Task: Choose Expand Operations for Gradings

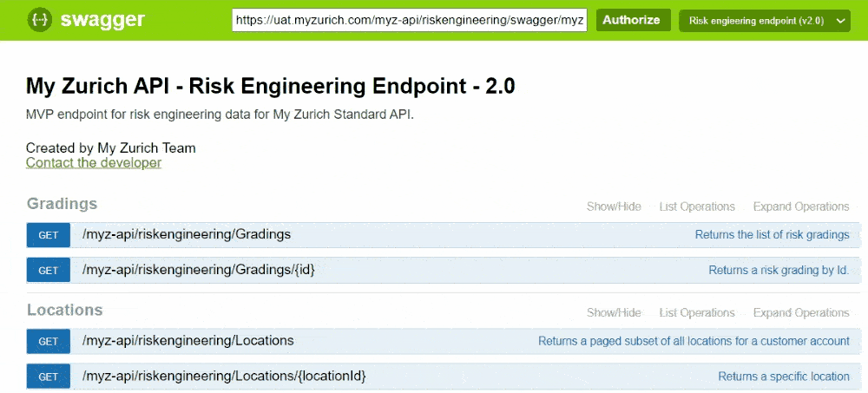Action: tap(800, 206)
